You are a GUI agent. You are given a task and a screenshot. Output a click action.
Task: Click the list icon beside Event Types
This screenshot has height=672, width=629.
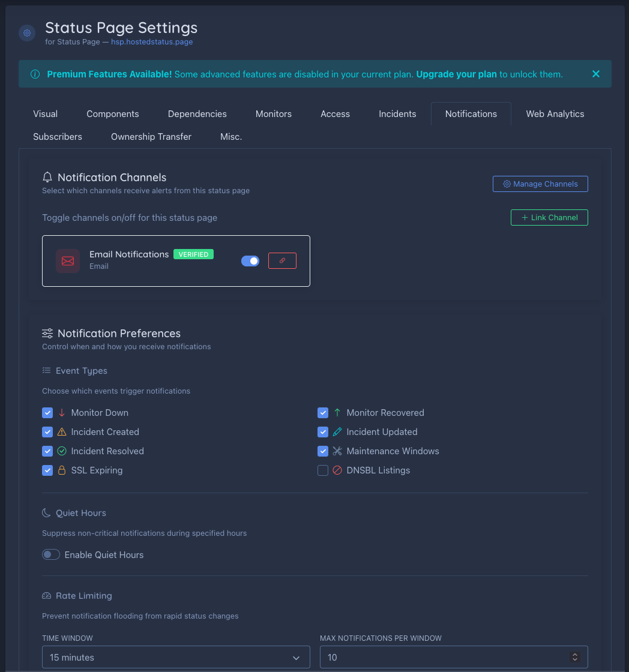click(x=47, y=370)
